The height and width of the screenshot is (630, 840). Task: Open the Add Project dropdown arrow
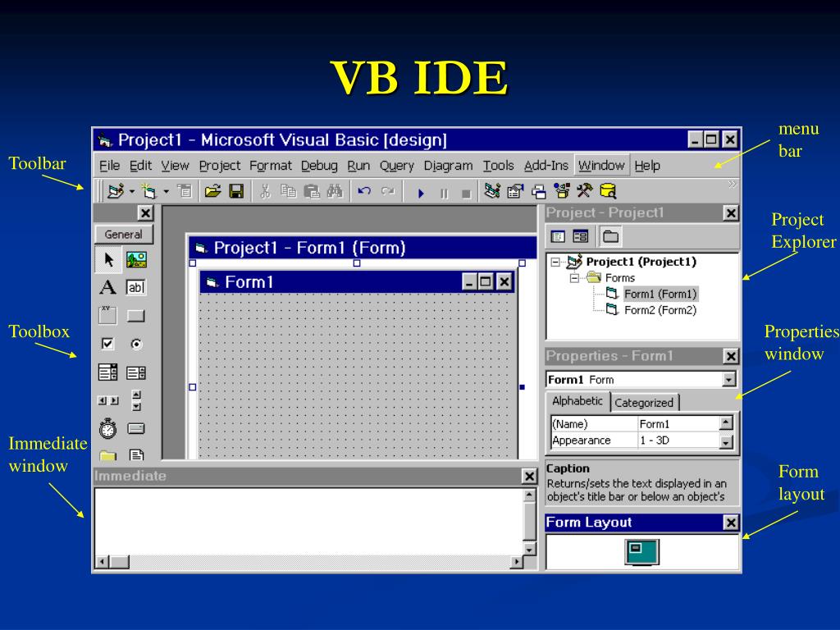pyautogui.click(x=132, y=191)
